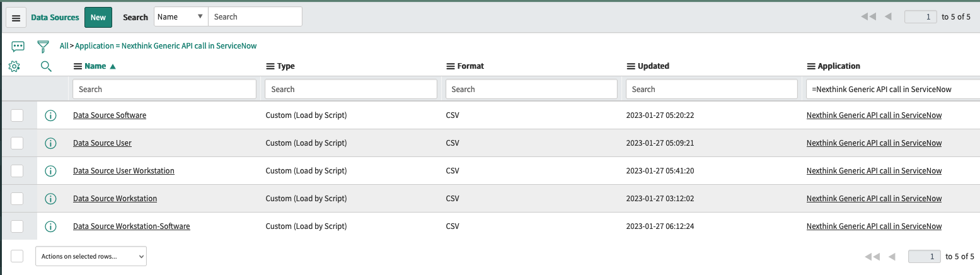Click the New button
The width and height of the screenshot is (980, 275).
[x=98, y=18]
